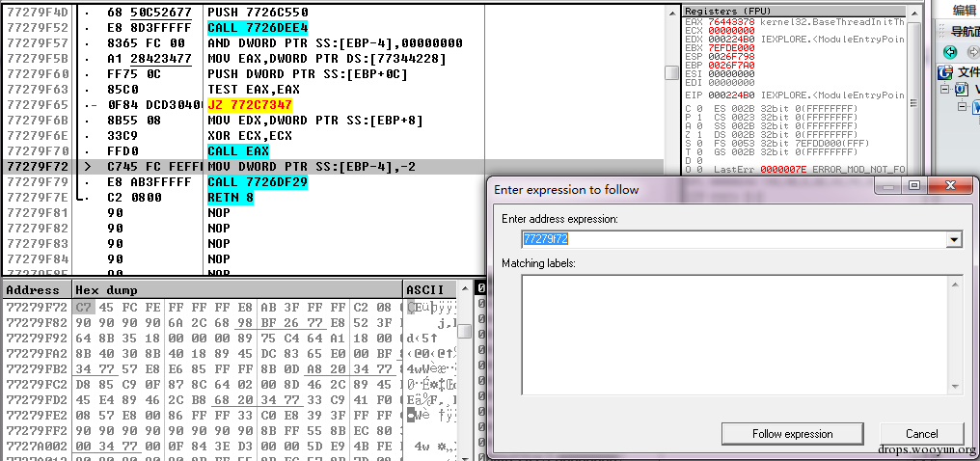
Task: Click dump row address 77279FE2
Action: [x=37, y=416]
